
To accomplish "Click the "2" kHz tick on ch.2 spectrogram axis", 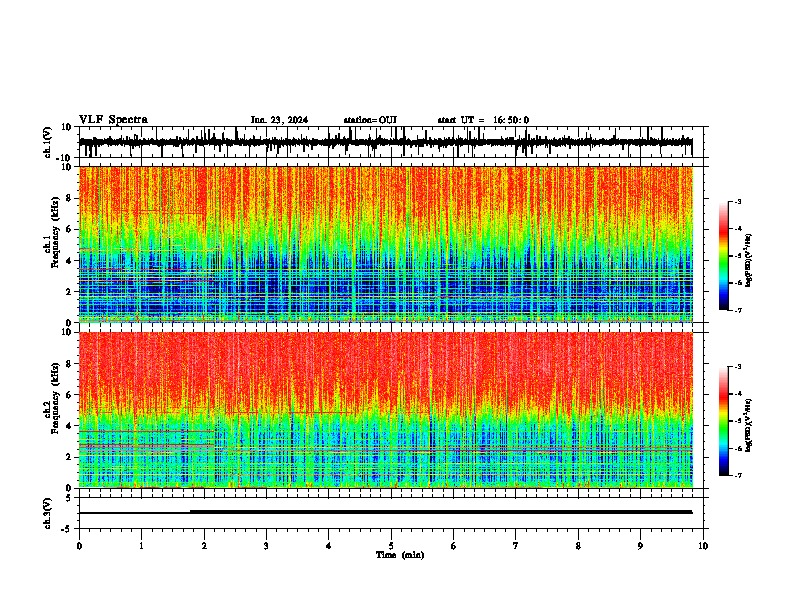I will coord(69,457).
